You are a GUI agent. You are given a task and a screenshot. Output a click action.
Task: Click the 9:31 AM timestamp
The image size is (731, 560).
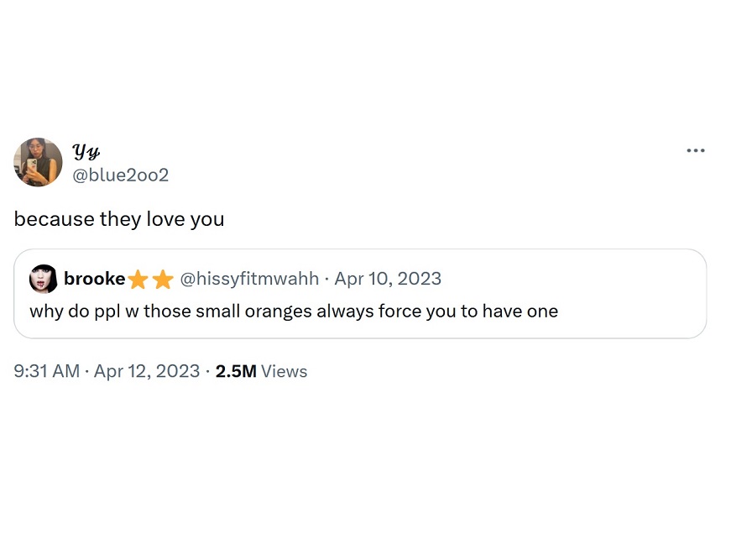(x=47, y=371)
